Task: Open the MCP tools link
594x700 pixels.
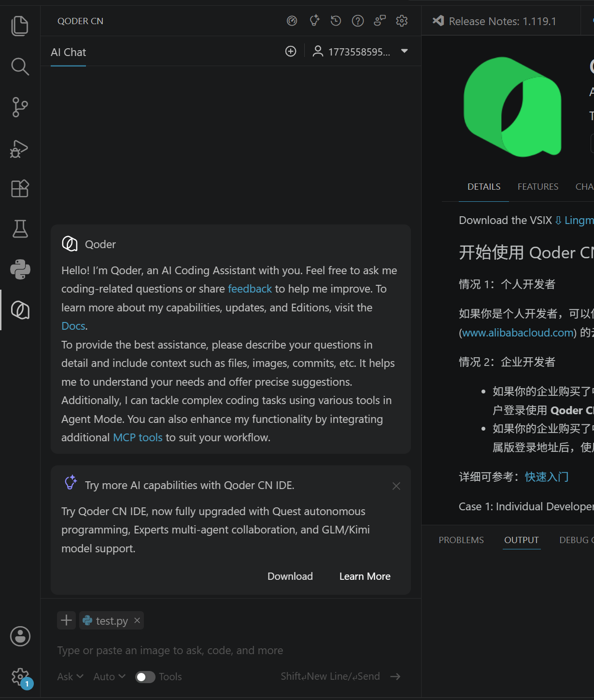Action: tap(138, 437)
